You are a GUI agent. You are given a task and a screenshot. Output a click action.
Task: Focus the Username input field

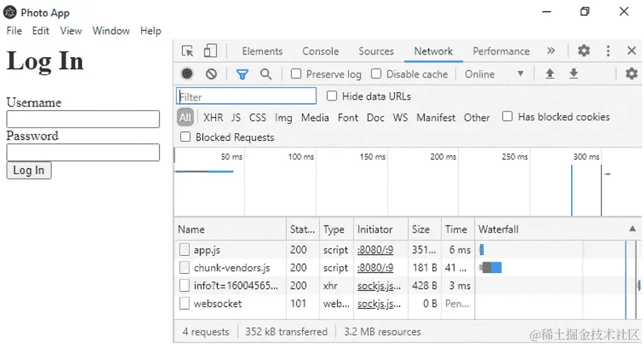coord(83,119)
